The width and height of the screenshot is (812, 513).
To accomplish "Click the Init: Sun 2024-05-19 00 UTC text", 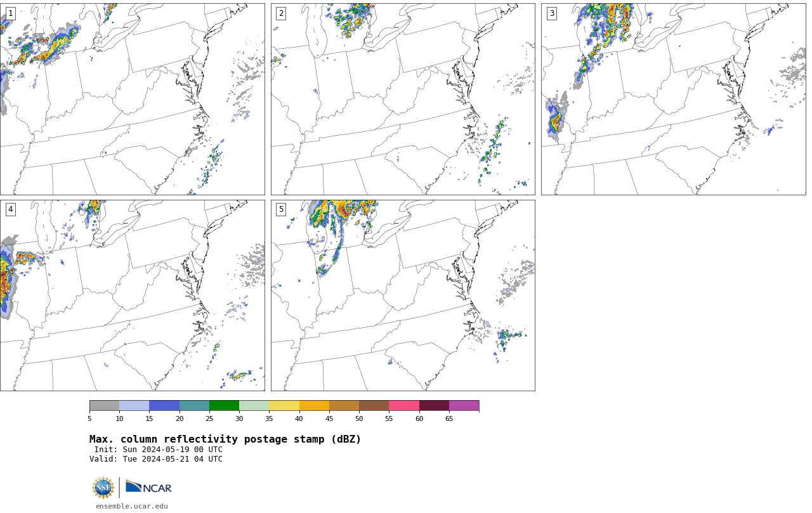I will tap(159, 450).
